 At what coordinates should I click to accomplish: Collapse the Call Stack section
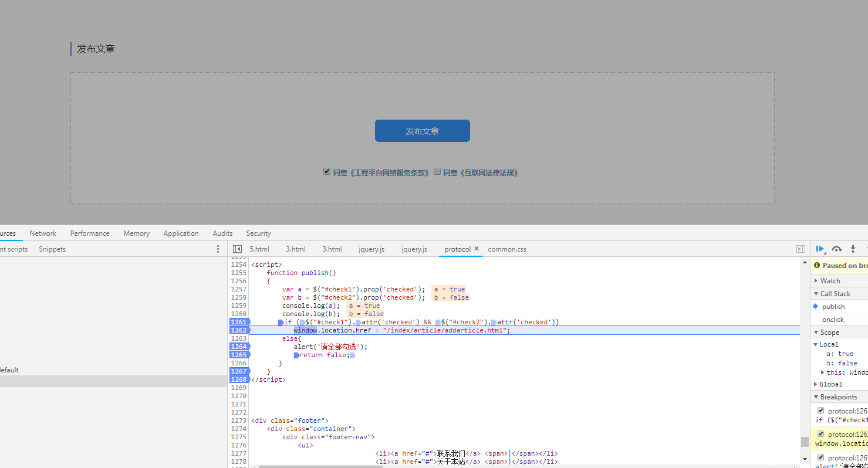(x=816, y=294)
